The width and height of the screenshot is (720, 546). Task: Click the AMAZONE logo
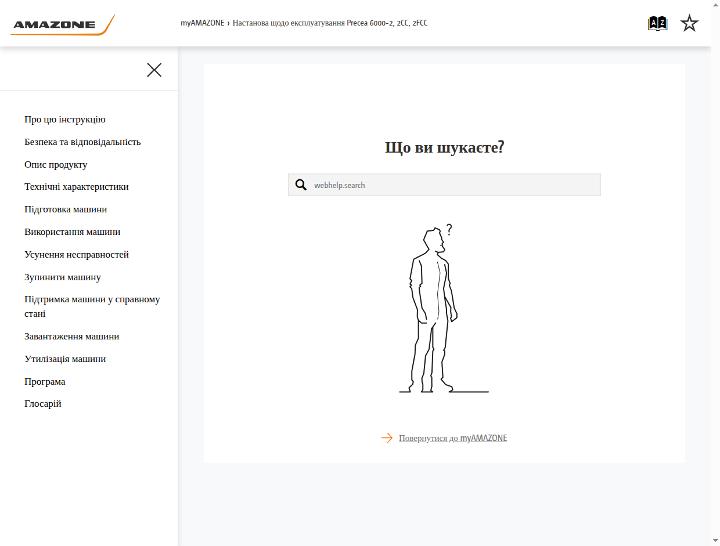(62, 25)
